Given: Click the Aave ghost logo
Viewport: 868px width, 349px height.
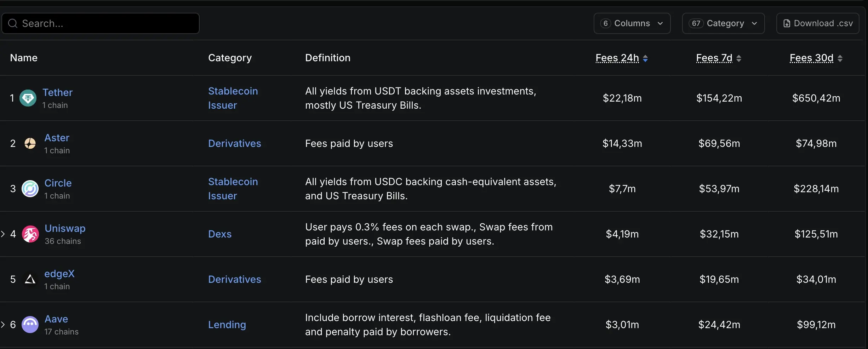Looking at the screenshot, I should point(30,325).
